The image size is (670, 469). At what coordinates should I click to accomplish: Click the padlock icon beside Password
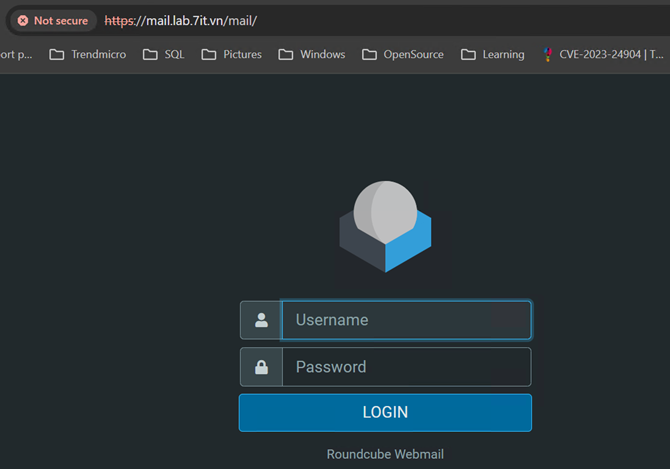(x=262, y=367)
